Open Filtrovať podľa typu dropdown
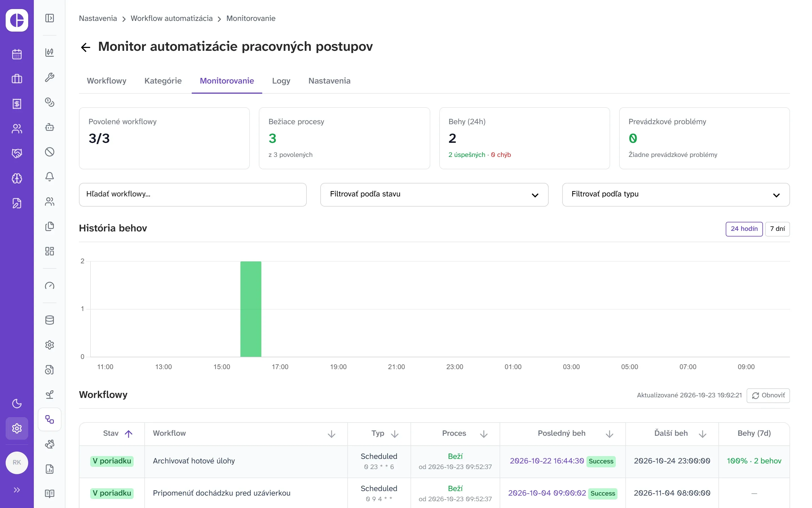The width and height of the screenshot is (812, 508). (x=676, y=194)
